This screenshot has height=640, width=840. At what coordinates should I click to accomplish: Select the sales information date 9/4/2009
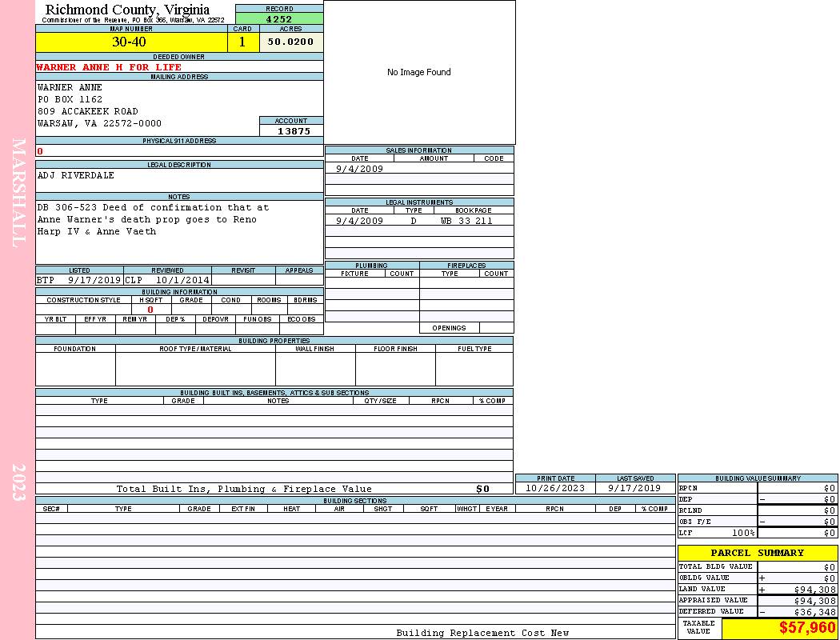coord(359,169)
